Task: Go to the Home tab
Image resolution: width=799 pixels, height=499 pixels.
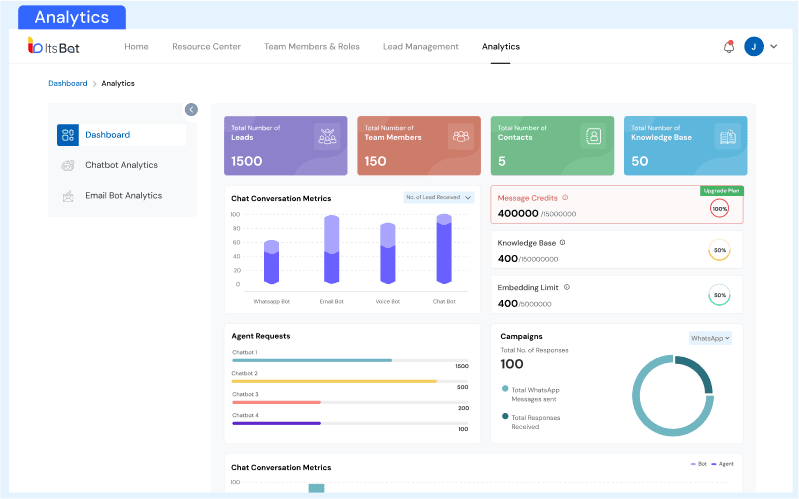Action: coord(137,46)
